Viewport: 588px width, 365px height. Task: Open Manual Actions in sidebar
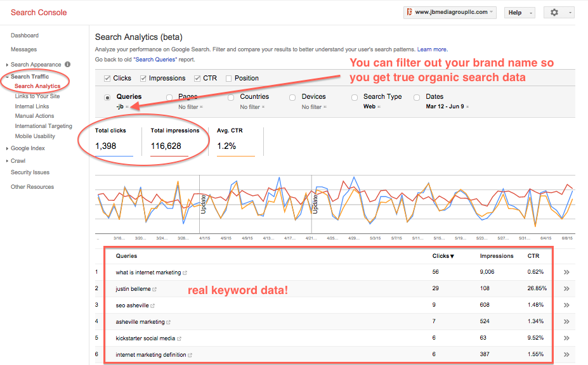coord(34,116)
